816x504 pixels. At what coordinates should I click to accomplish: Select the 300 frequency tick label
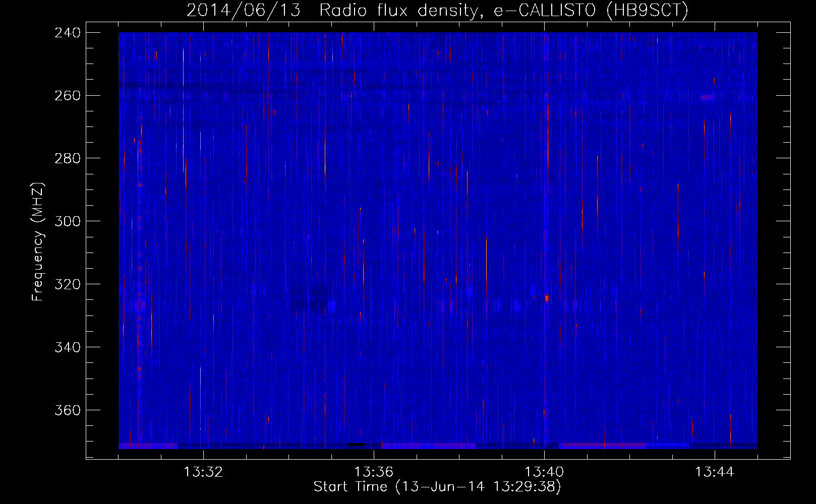(68, 222)
